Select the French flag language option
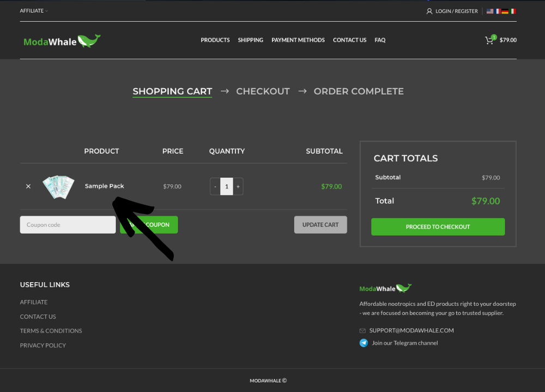 [x=498, y=11]
